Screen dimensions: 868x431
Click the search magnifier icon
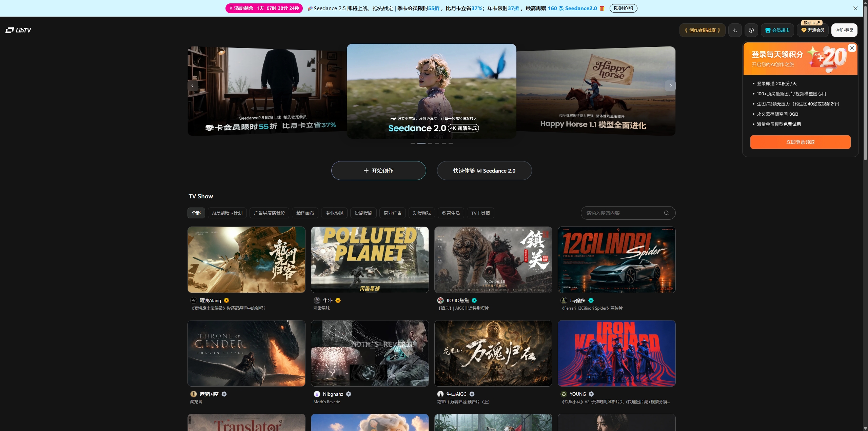click(667, 213)
